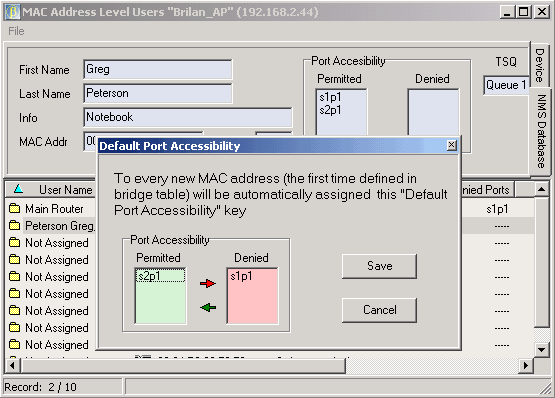
Task: Click the main window Denied ports list
Action: click(x=433, y=112)
